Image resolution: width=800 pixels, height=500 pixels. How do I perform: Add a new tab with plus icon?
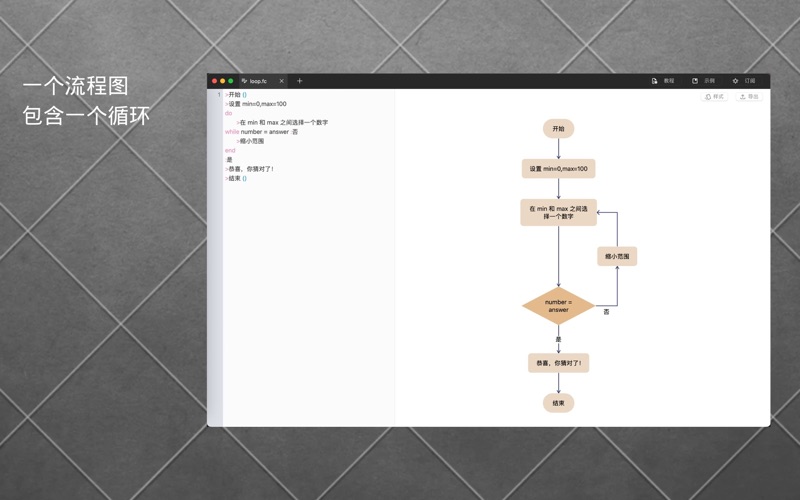coord(299,81)
